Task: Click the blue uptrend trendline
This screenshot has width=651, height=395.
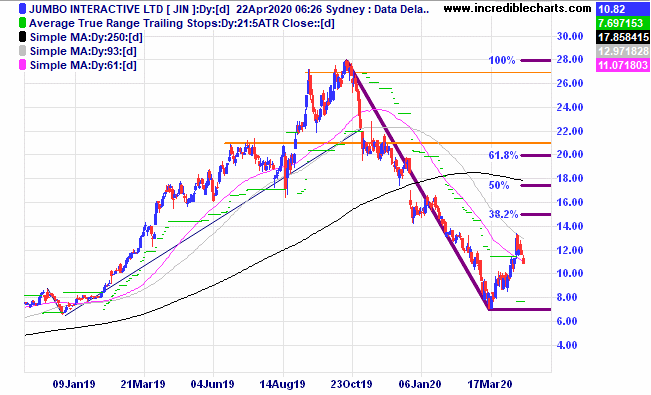Action: tap(212, 223)
